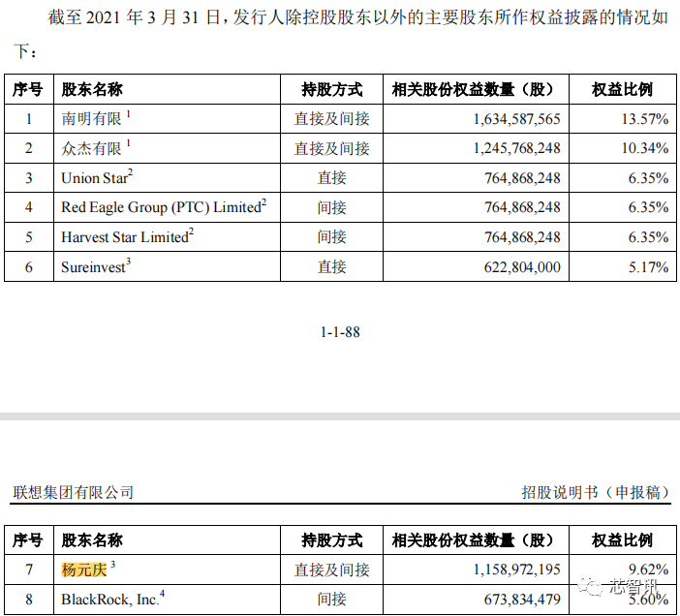This screenshot has width=680, height=616.
Task: Select the 13.57% equity ratio cell
Action: [623, 119]
